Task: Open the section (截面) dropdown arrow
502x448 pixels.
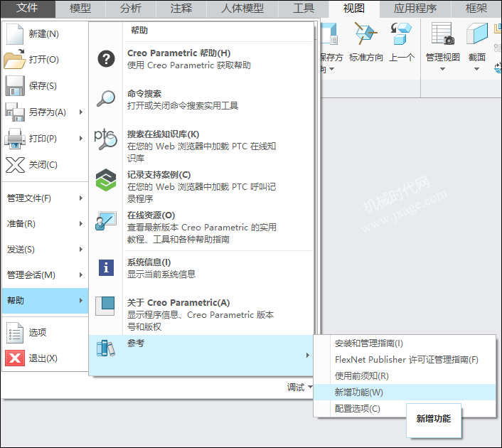Action: click(x=476, y=69)
